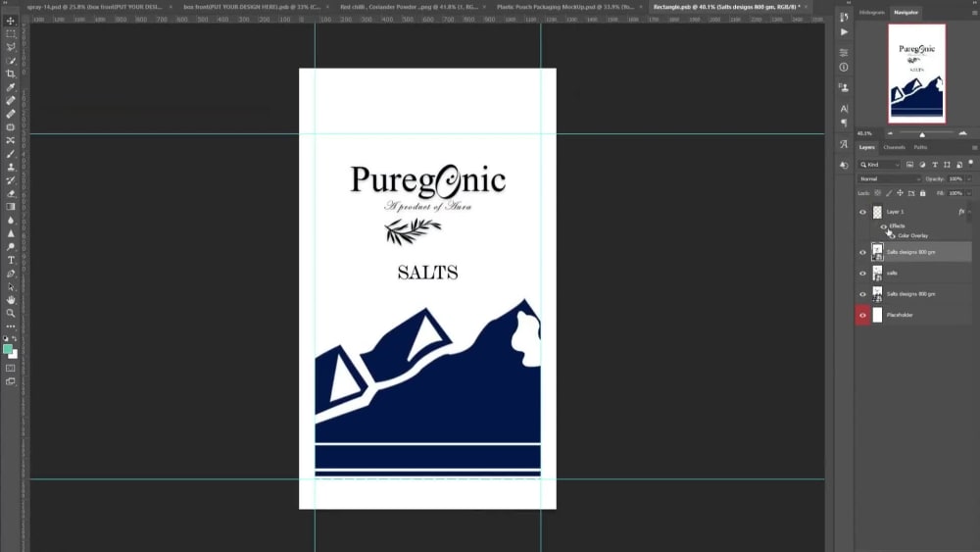Filter layers by adjustment layers
Screen dimensions: 980x552
tap(922, 165)
